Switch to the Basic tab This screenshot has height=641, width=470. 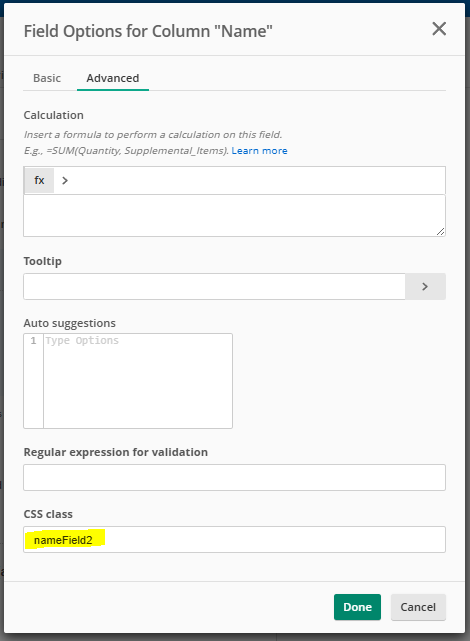[47, 78]
